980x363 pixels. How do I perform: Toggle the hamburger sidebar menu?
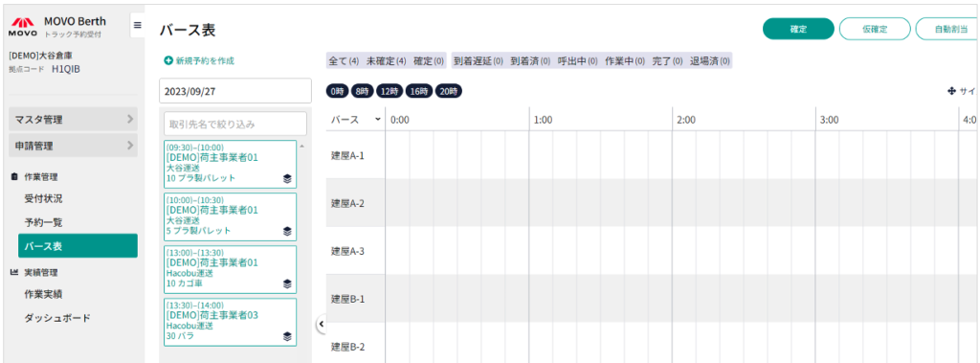pos(138,26)
